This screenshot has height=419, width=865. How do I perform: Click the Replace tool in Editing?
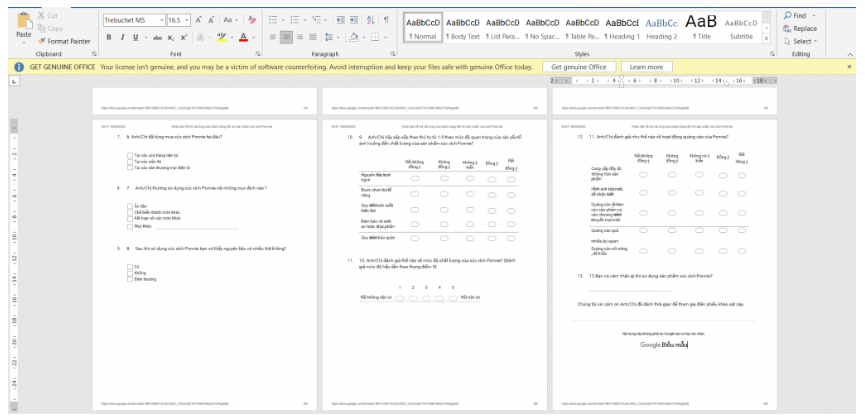(803, 29)
